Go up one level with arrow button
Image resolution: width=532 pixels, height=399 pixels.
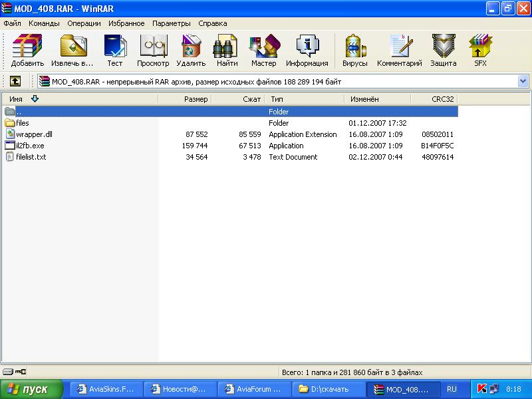(15, 81)
